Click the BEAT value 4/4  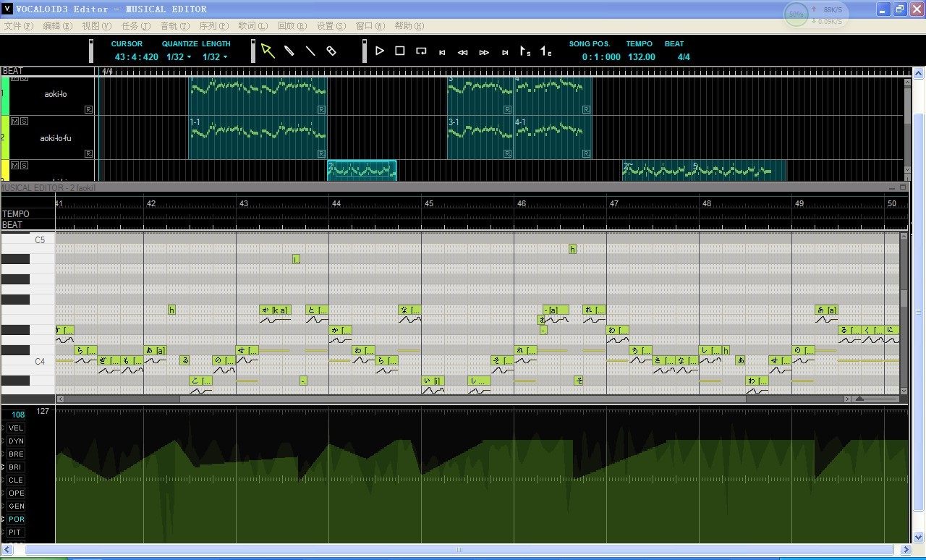(x=684, y=57)
